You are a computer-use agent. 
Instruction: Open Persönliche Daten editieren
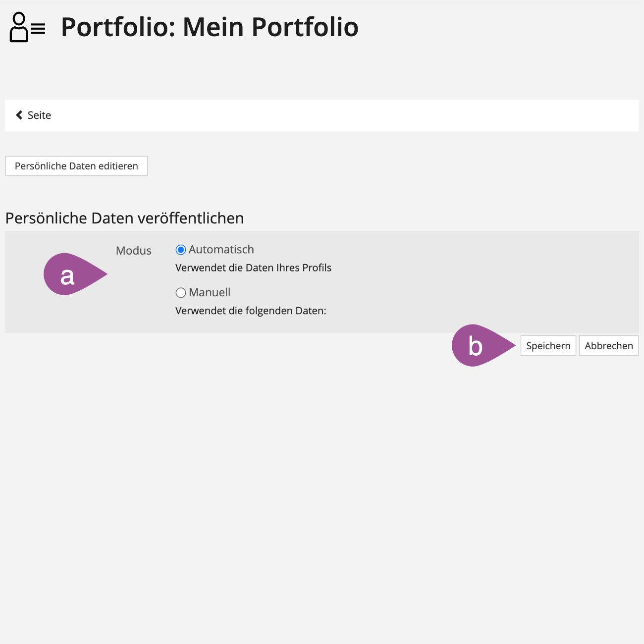pyautogui.click(x=76, y=166)
